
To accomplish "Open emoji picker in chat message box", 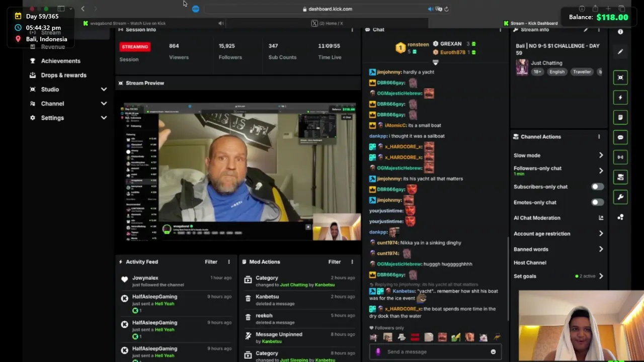I will [493, 352].
